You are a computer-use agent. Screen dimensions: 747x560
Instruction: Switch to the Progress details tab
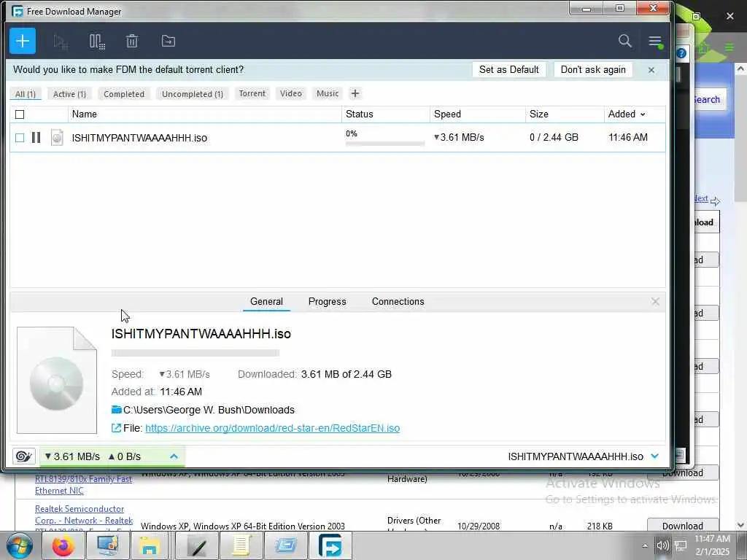point(328,301)
